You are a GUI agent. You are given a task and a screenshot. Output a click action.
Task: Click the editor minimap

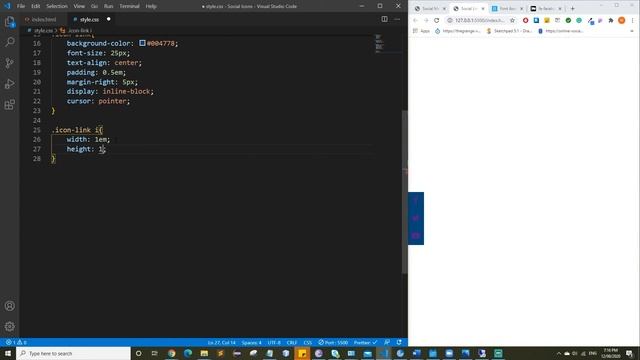(388, 44)
